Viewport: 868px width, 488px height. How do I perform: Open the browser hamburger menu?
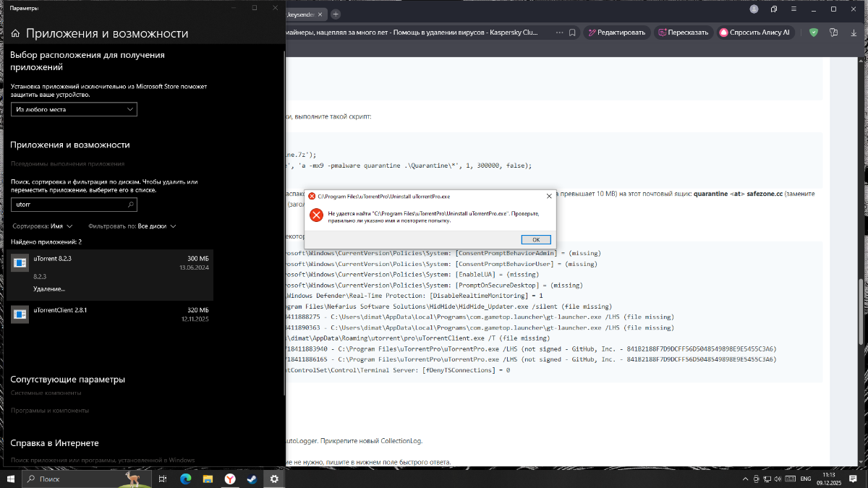point(793,9)
